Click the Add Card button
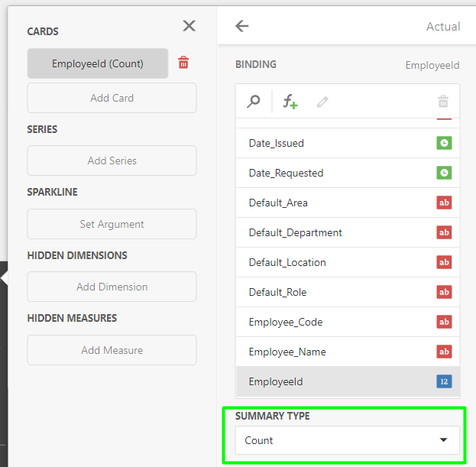This screenshot has width=476, height=467. [112, 98]
